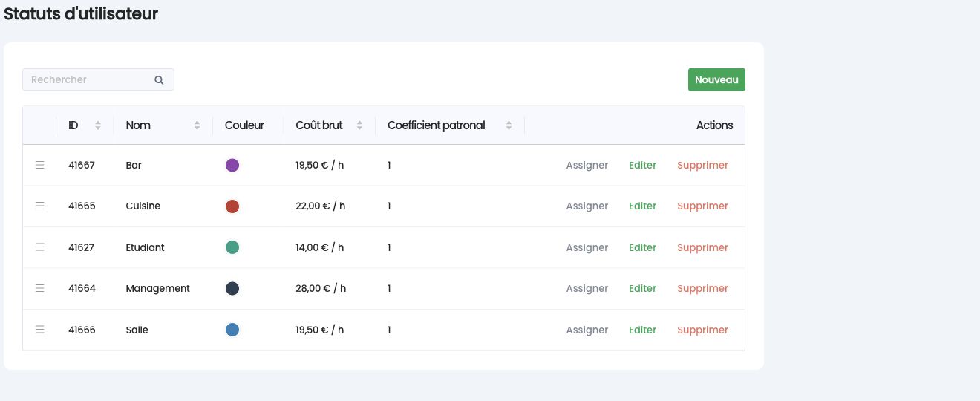Delete the Cuisine status
980x401 pixels.
pos(703,206)
